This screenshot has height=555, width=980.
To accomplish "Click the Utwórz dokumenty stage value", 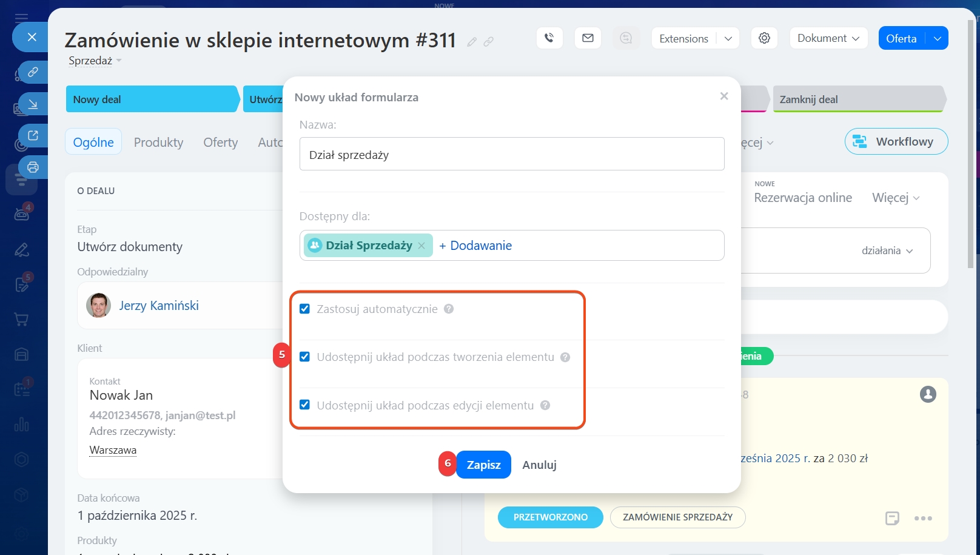I will 130,247.
